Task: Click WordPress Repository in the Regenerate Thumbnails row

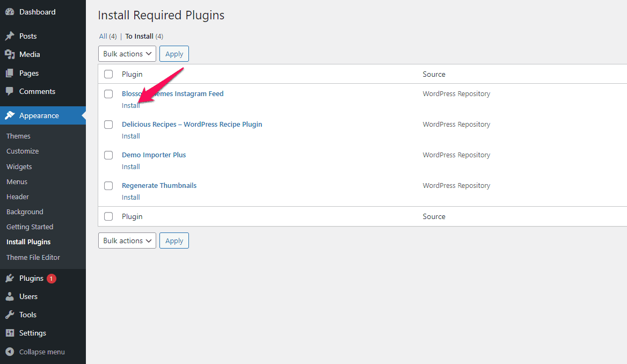Action: coord(456,186)
